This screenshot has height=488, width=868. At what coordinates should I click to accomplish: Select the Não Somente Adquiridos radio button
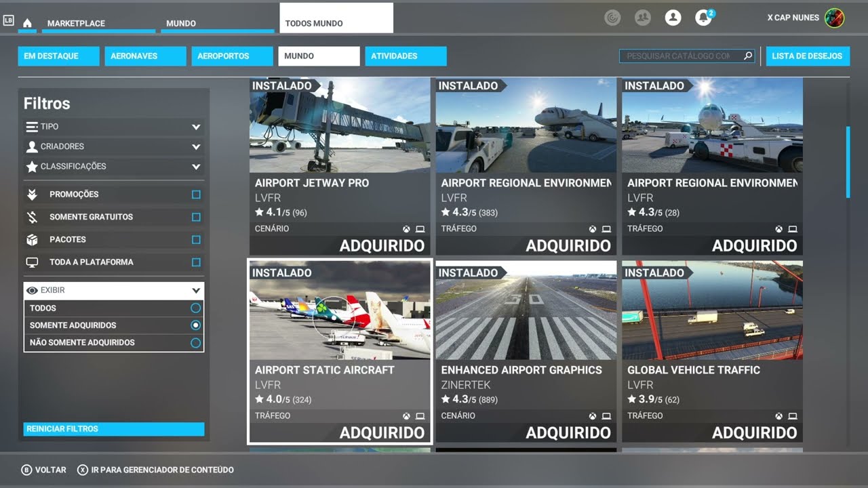195,343
